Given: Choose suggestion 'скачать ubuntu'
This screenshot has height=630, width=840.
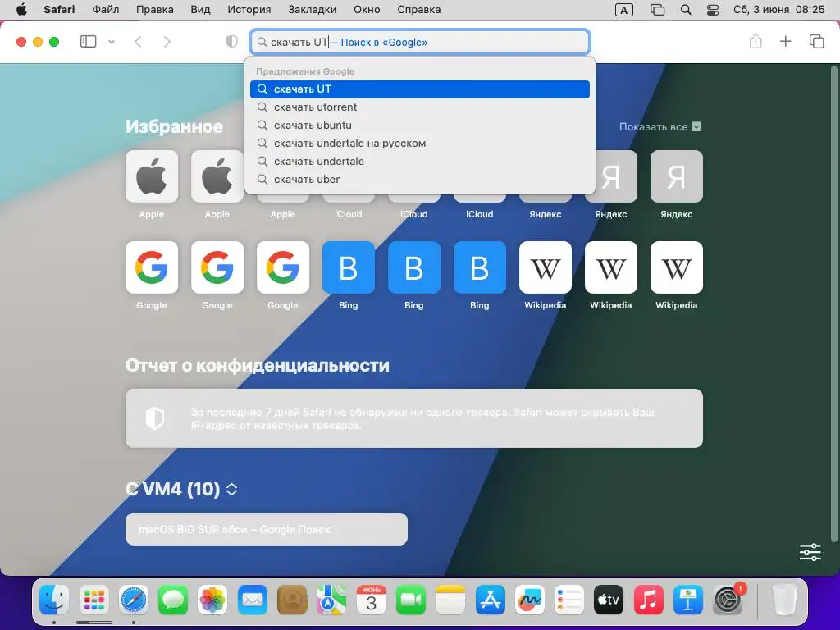Looking at the screenshot, I should tap(420, 126).
